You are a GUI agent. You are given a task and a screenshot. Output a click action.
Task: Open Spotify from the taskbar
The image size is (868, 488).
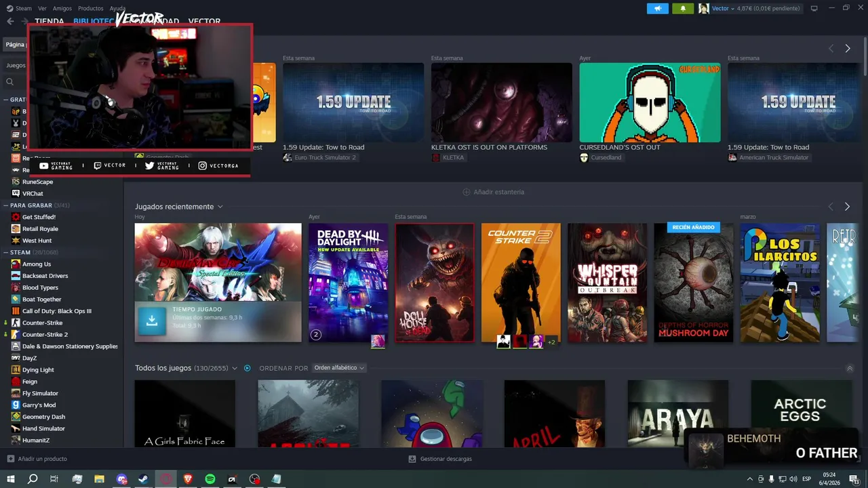(210, 479)
